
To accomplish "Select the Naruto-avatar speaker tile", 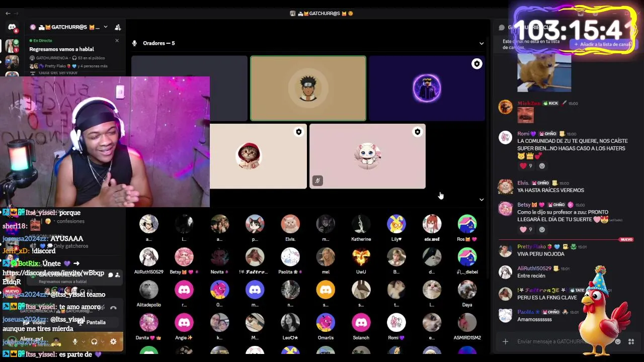I will pyautogui.click(x=308, y=88).
